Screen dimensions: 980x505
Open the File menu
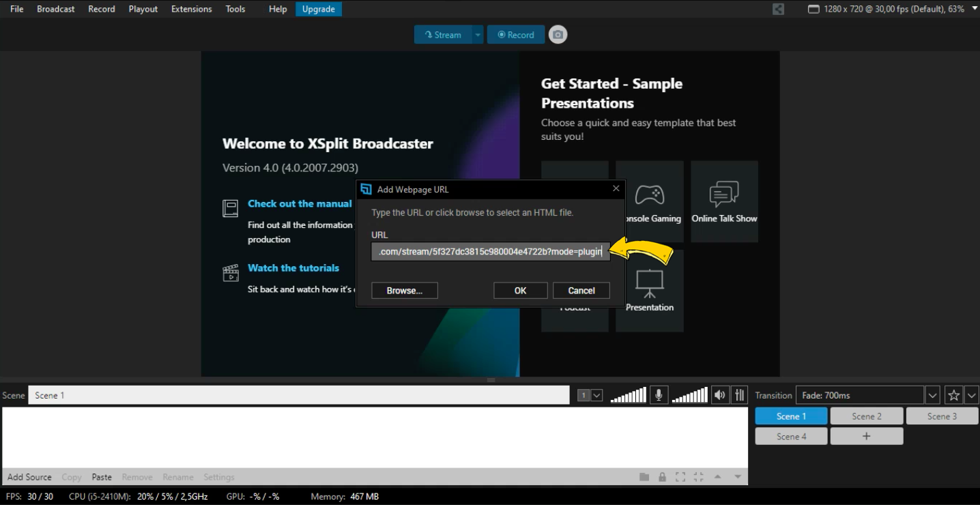coord(17,9)
